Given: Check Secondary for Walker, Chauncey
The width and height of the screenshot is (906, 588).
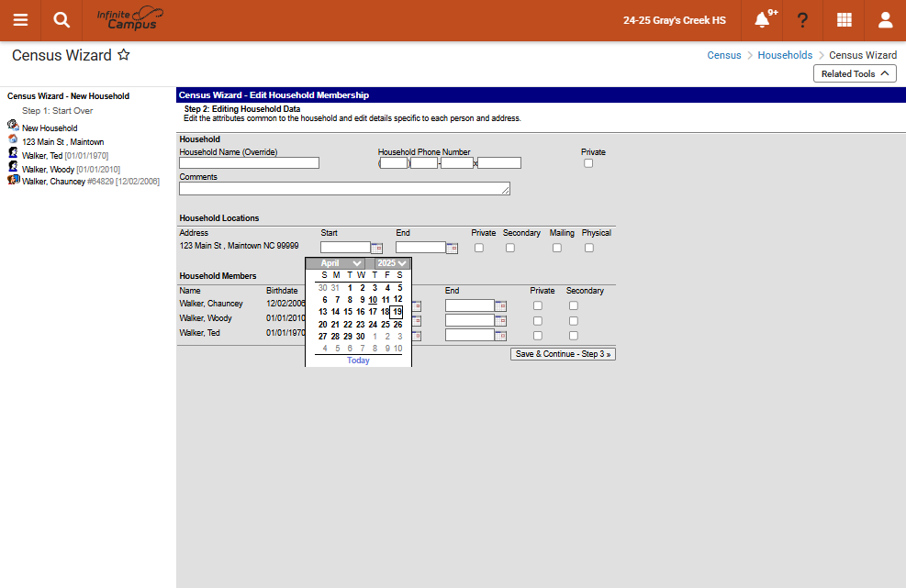Looking at the screenshot, I should 573,305.
